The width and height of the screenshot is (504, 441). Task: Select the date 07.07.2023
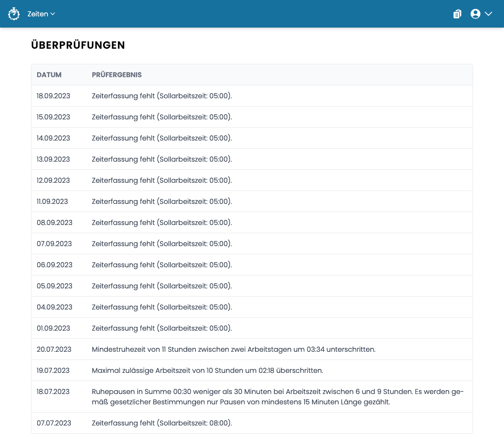pyautogui.click(x=54, y=423)
